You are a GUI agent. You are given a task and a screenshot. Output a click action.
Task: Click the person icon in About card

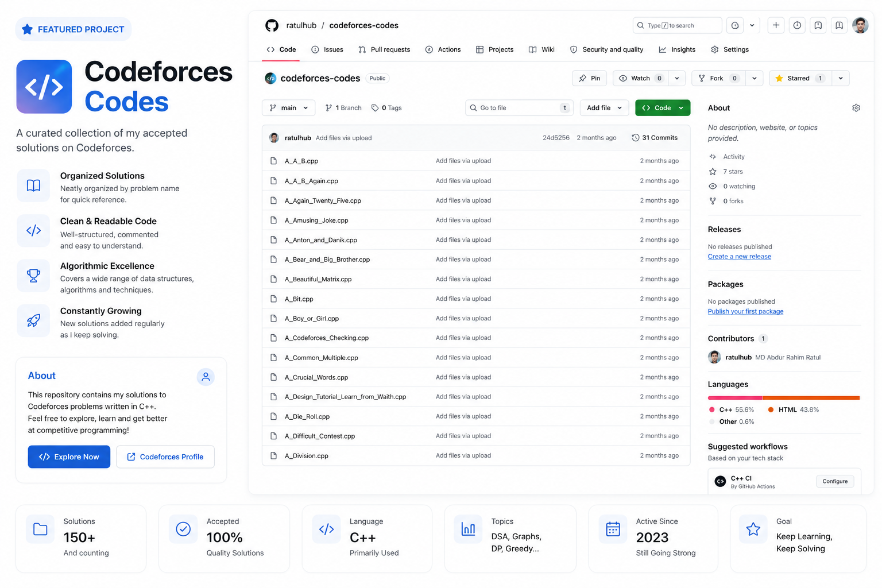click(x=206, y=377)
